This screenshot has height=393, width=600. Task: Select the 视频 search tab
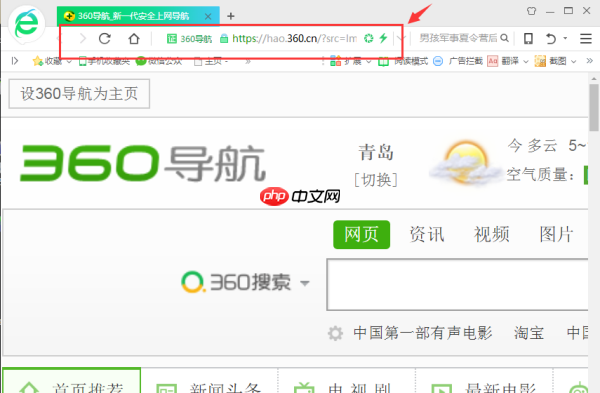click(x=492, y=234)
